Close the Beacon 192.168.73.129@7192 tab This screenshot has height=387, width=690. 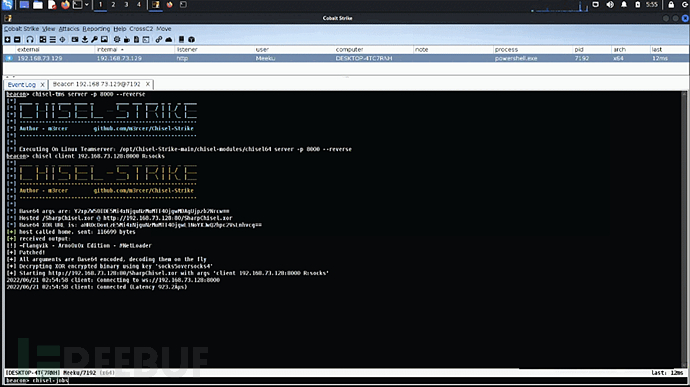147,84
